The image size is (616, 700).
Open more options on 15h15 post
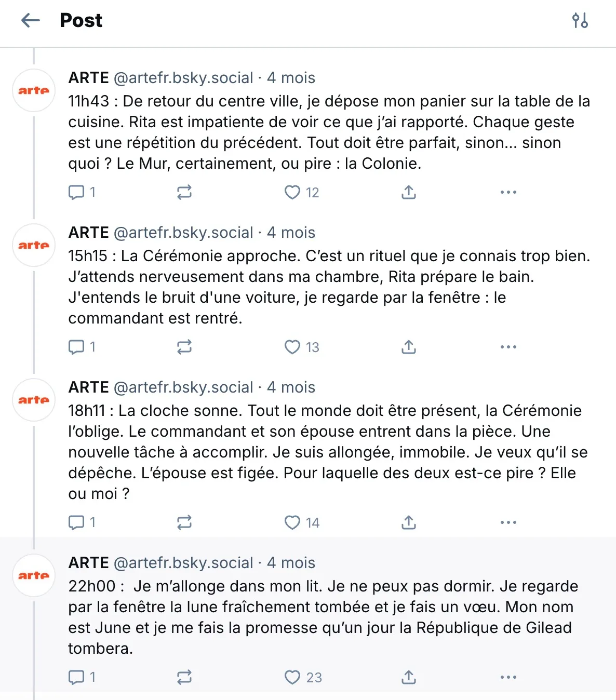pos(508,347)
